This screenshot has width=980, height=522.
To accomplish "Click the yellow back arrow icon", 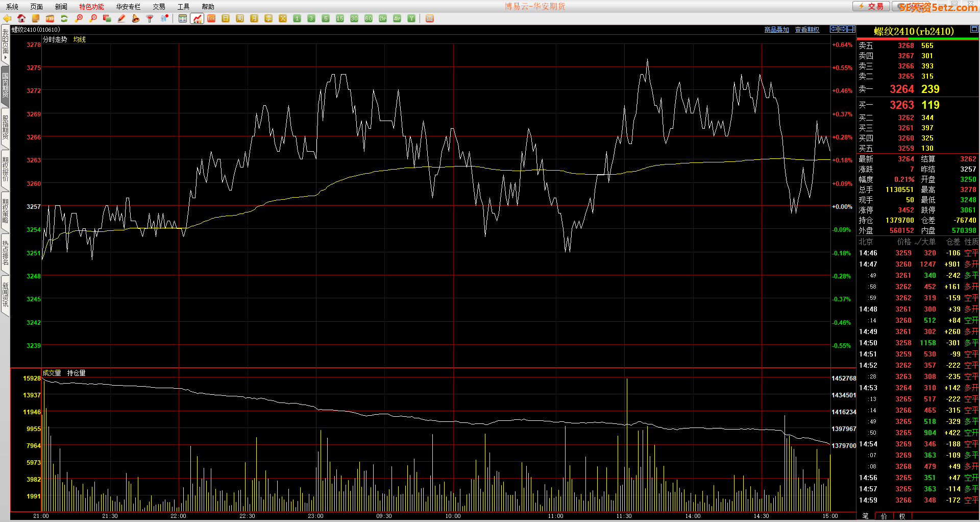I will (7, 18).
